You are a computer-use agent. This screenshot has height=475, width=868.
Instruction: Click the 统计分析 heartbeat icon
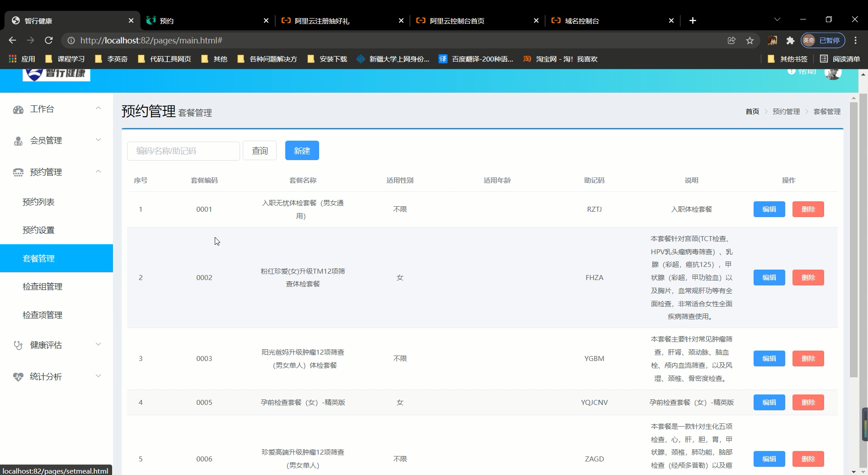pyautogui.click(x=18, y=377)
